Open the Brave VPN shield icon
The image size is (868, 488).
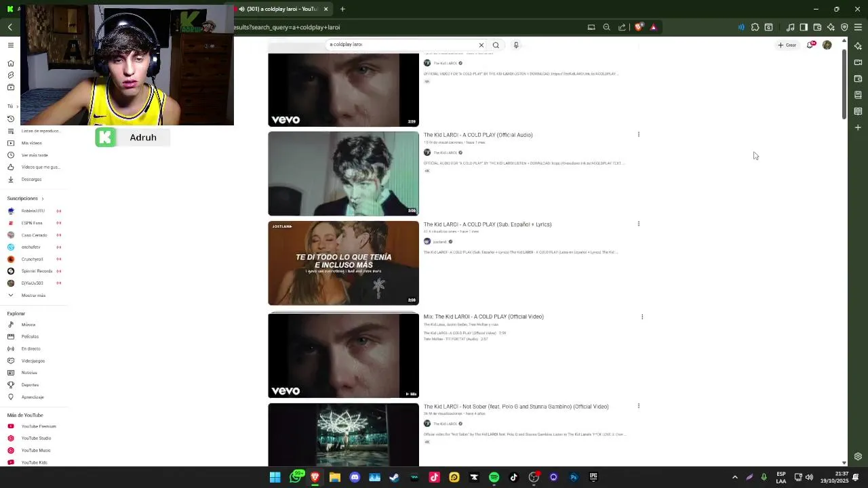844,27
